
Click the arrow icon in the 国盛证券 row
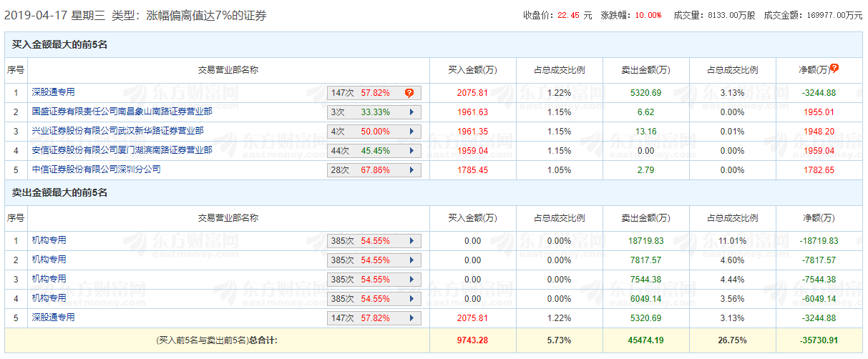[x=411, y=112]
